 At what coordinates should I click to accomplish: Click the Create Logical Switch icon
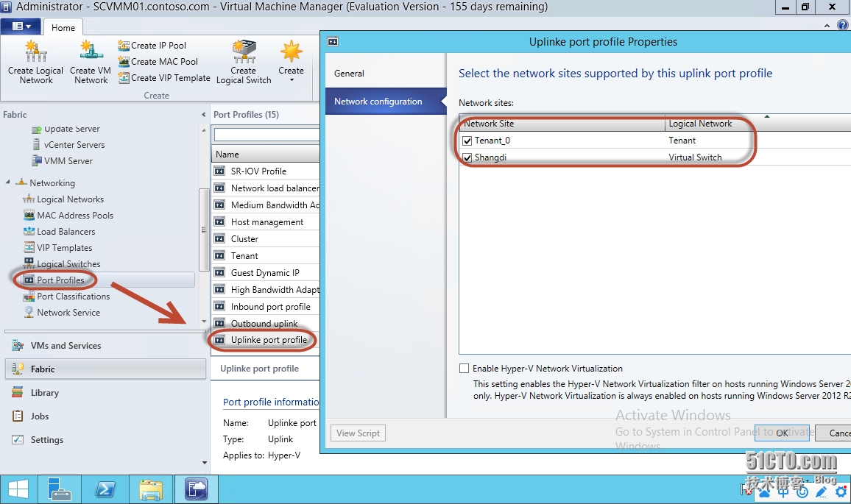[244, 52]
